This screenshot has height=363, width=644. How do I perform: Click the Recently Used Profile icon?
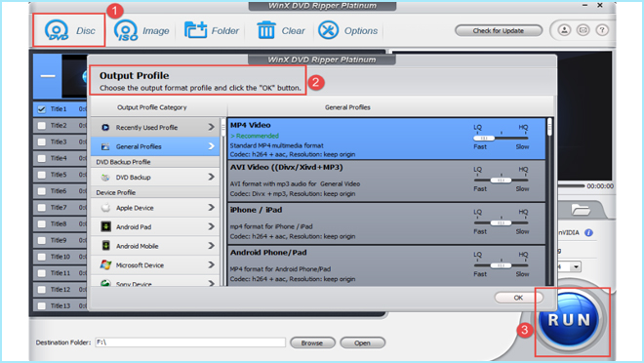(105, 127)
